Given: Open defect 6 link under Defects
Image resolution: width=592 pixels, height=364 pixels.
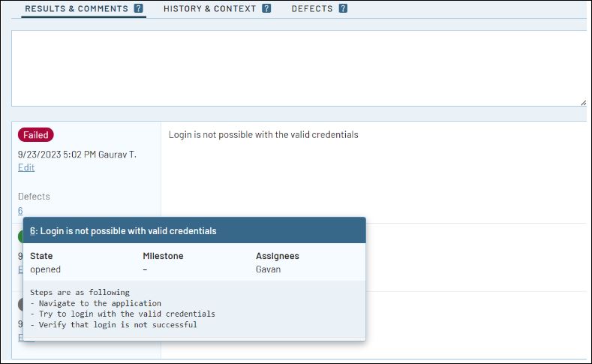Looking at the screenshot, I should [x=20, y=211].
